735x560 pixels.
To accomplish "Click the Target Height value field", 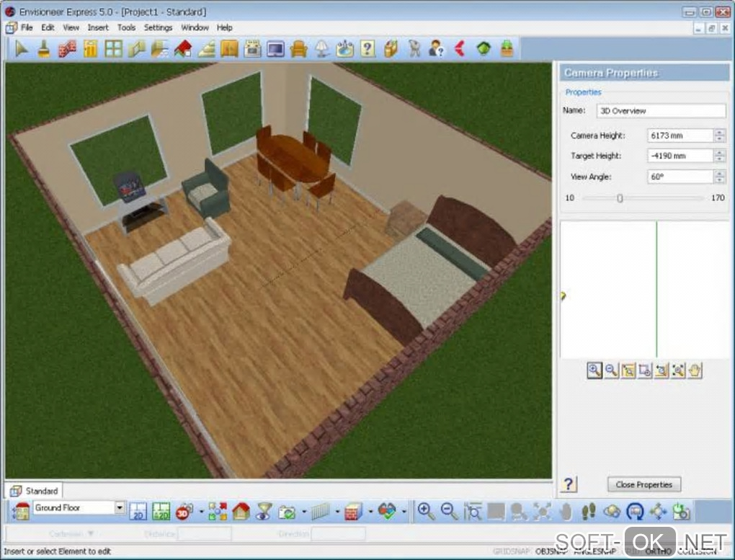I will coord(680,156).
